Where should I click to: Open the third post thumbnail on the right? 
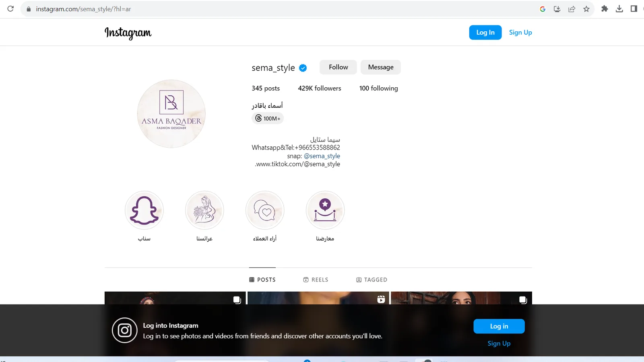462,298
